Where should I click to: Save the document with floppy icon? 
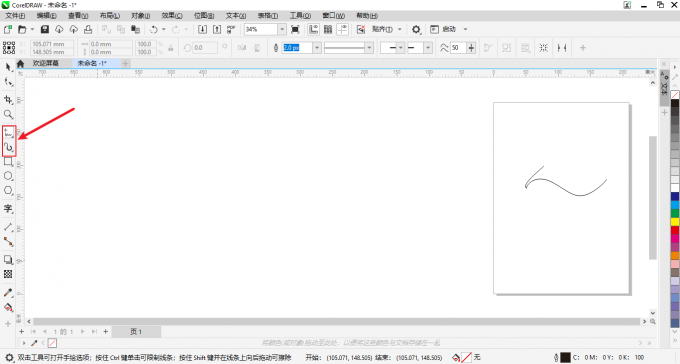44,29
